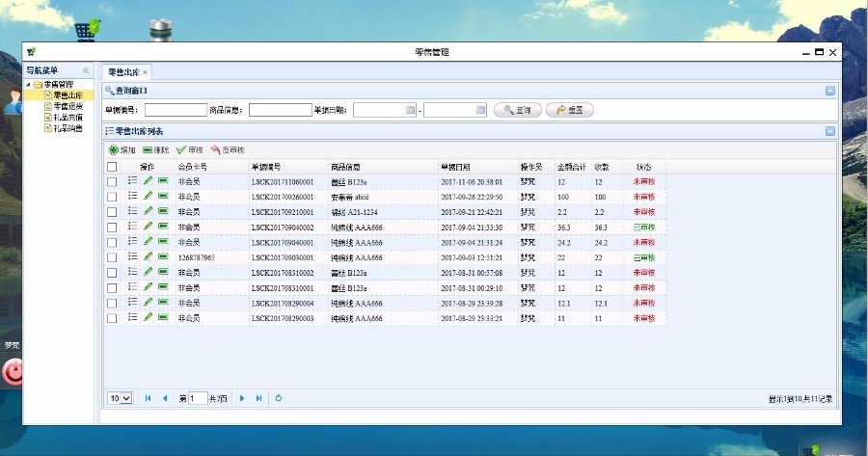Refresh the retail outbound list
Image resolution: width=868 pixels, height=456 pixels.
(x=279, y=398)
